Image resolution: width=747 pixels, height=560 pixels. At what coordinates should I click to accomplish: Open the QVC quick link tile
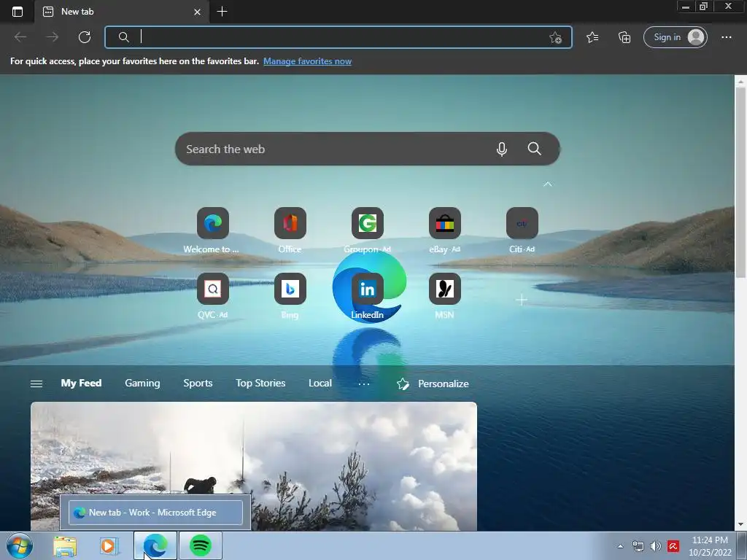[212, 289]
